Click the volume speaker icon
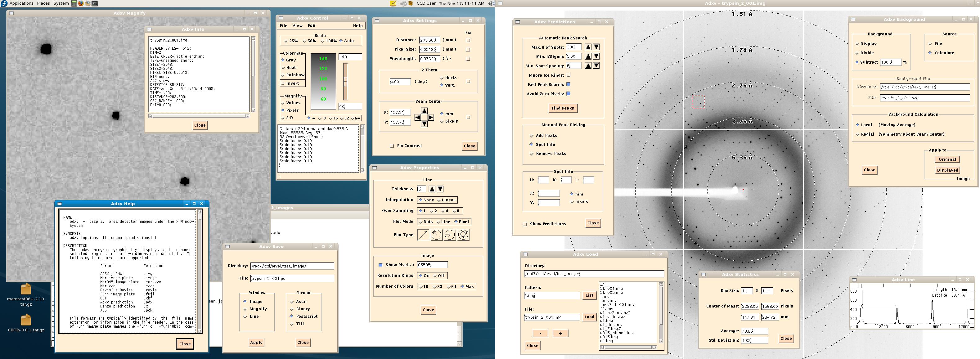Viewport: 980px width, 359px height. pyautogui.click(x=491, y=3)
